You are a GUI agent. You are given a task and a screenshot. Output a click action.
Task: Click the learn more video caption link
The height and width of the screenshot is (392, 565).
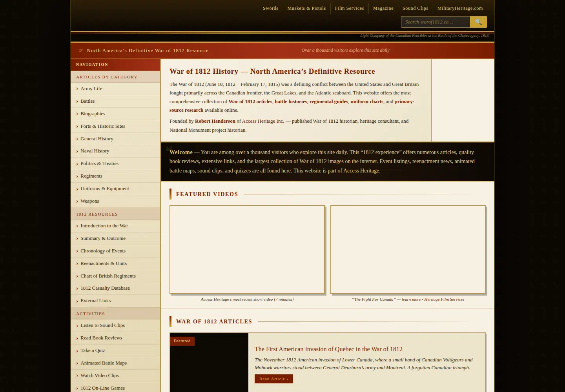pos(411,299)
